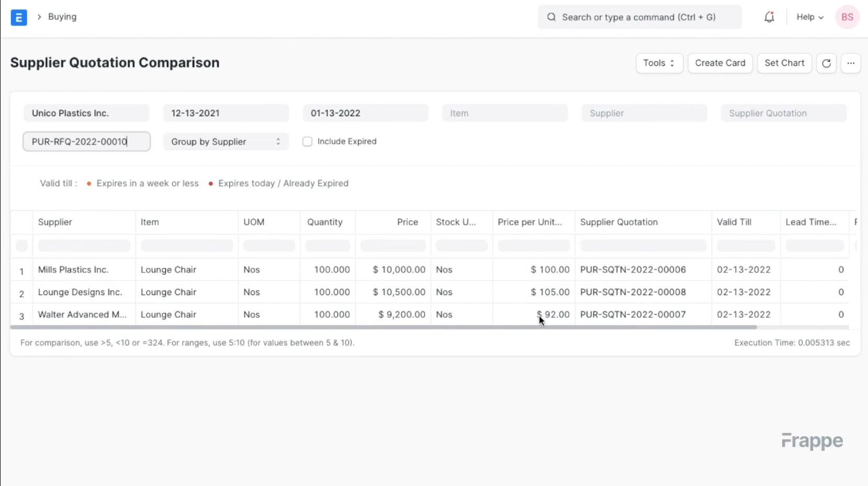The image size is (868, 486).
Task: Click row number 3
Action: pyautogui.click(x=21, y=317)
